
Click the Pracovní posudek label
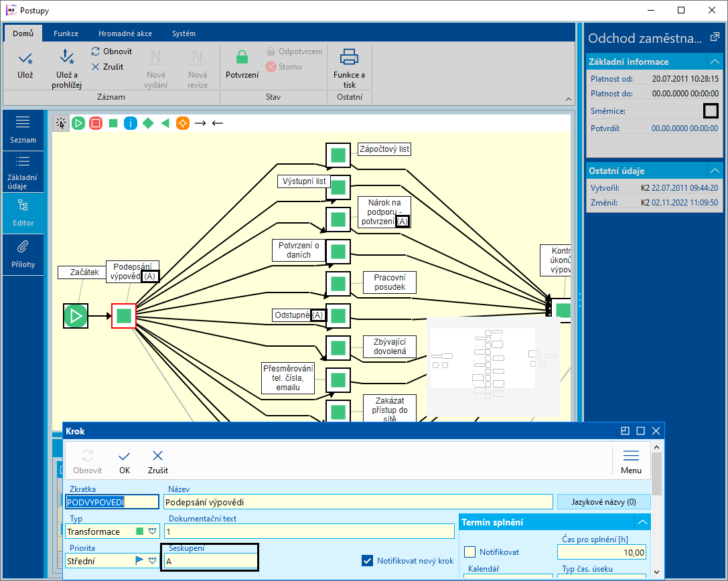390,282
